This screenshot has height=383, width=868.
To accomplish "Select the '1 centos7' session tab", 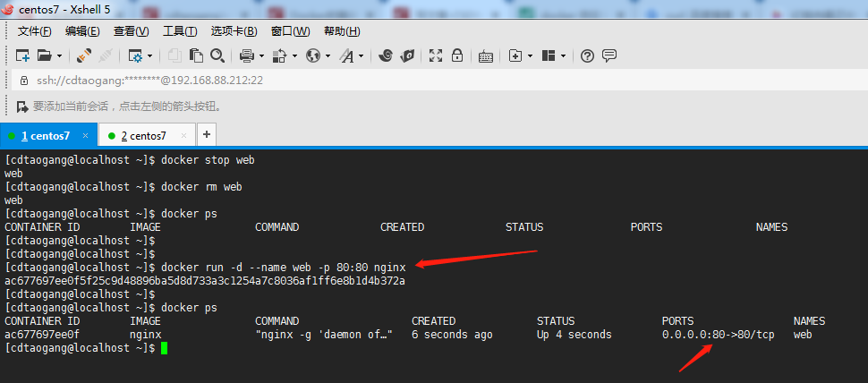I will point(49,136).
